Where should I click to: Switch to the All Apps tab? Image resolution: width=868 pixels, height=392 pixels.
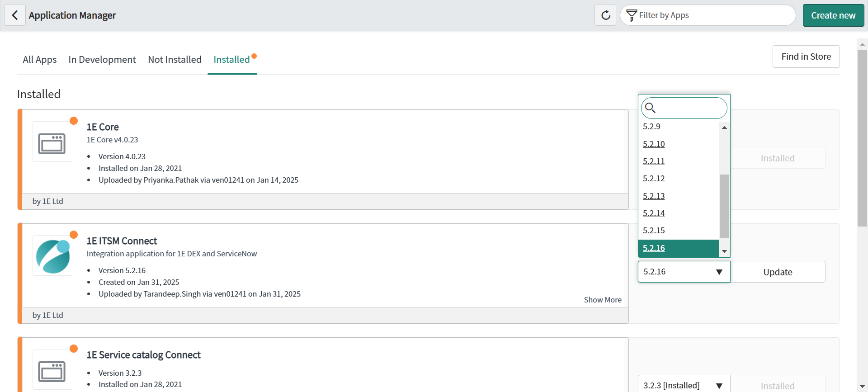40,60
